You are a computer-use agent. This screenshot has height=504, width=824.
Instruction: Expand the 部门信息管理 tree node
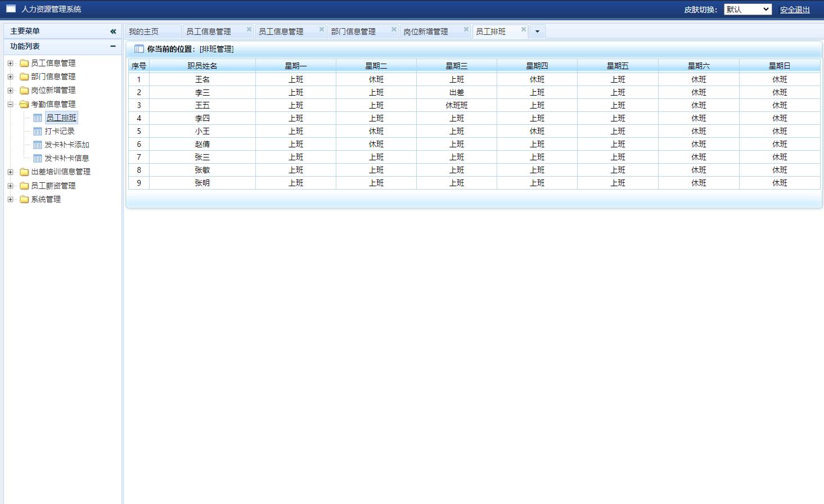[x=10, y=76]
